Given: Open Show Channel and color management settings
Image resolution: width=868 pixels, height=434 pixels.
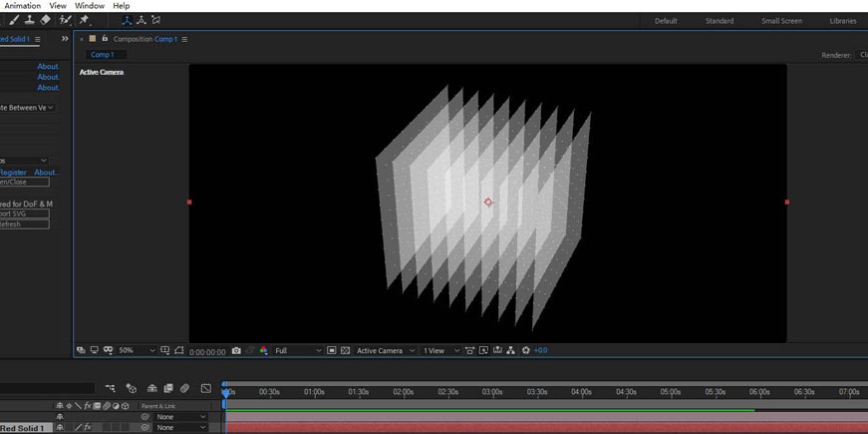Looking at the screenshot, I should 263,350.
